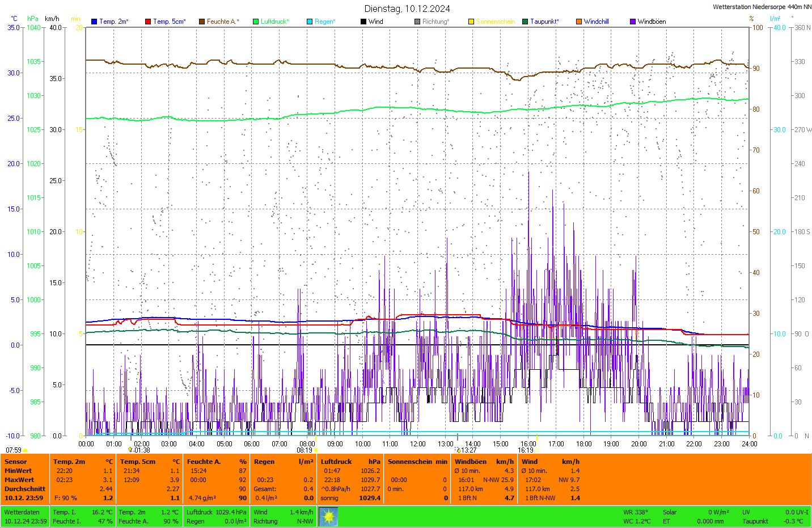The width and height of the screenshot is (812, 528).
Task: Select the brown Feuchte A. legend square
Action: point(202,22)
